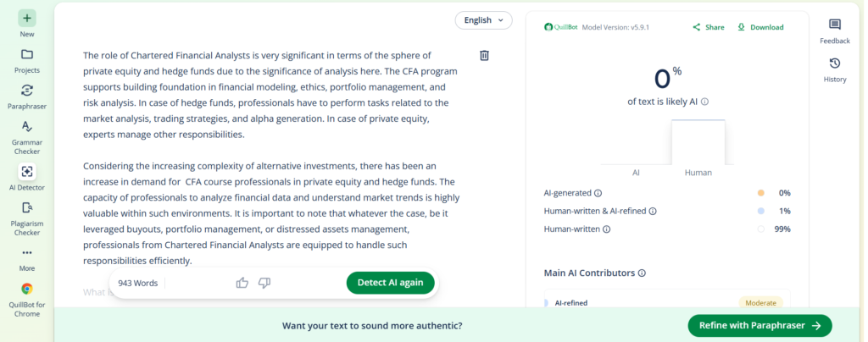
Task: Download the detection report
Action: [x=760, y=27]
